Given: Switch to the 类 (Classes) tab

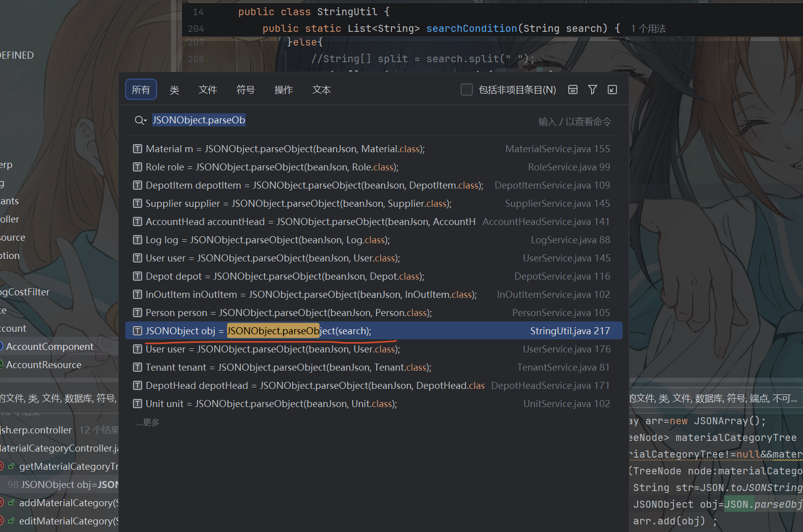Looking at the screenshot, I should click(174, 90).
